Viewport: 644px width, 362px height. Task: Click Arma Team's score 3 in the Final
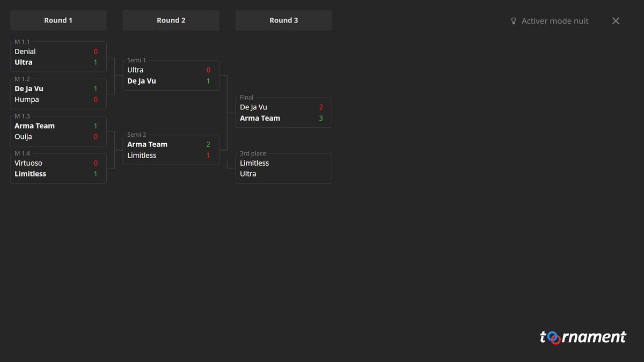click(x=321, y=118)
